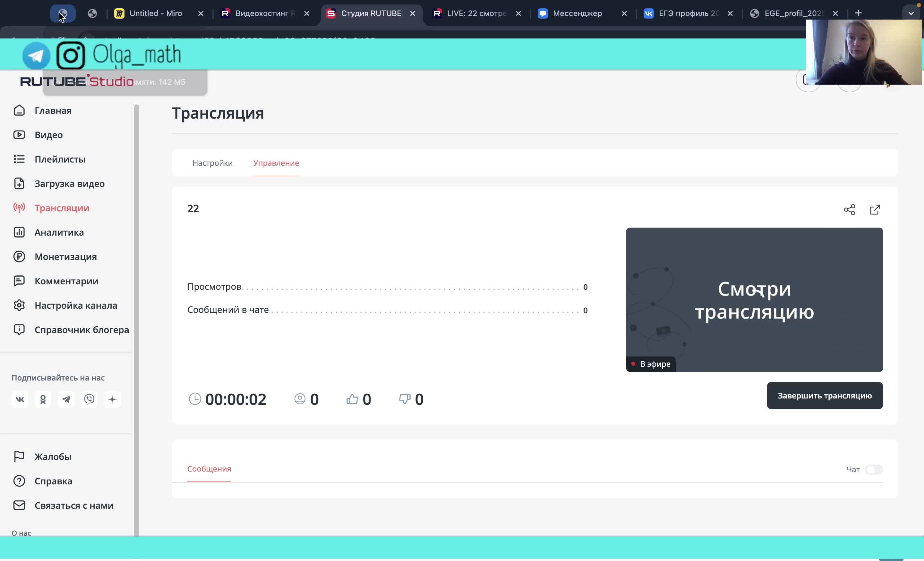Viewport: 924px width, 561px height.
Task: Switch to the Настройки tab
Action: point(212,163)
